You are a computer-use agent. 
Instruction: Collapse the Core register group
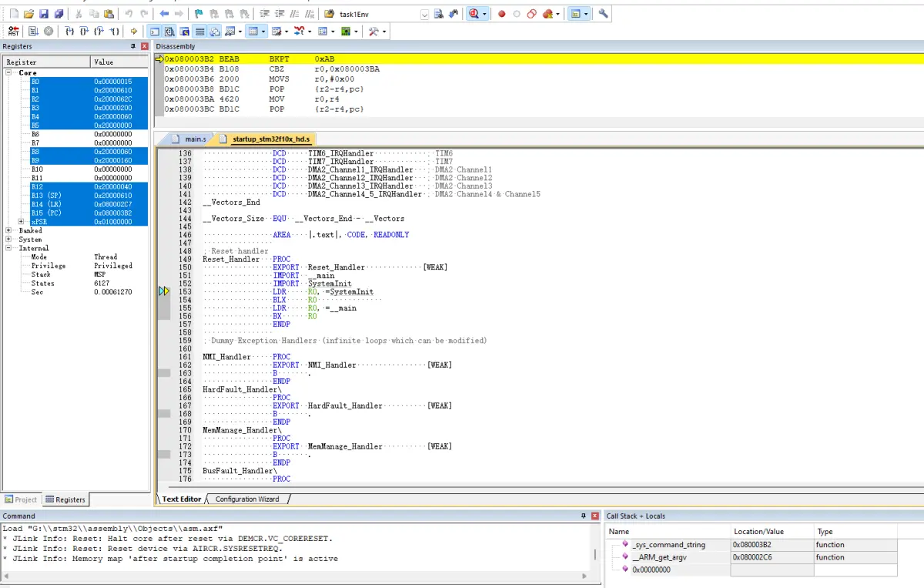pyautogui.click(x=8, y=73)
